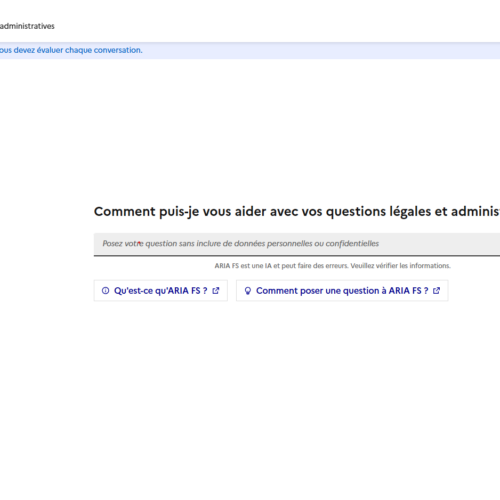The width and height of the screenshot is (500, 500).
Task: Click external-link icon after "Comment poser une question"
Action: 436,291
